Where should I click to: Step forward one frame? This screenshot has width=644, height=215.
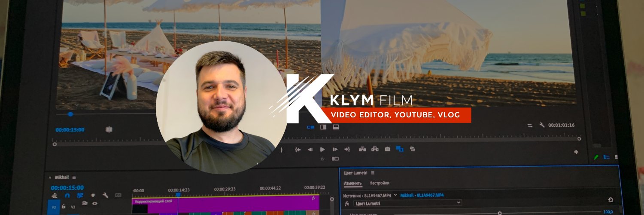click(335, 149)
